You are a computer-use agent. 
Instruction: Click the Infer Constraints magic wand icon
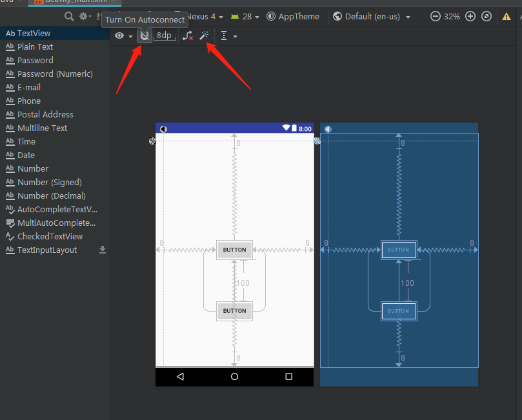pyautogui.click(x=204, y=35)
